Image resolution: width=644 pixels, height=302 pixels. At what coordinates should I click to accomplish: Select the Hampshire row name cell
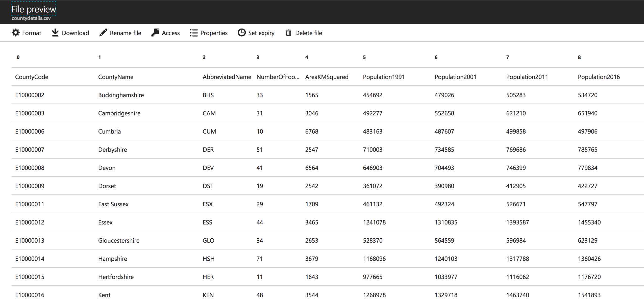pyautogui.click(x=113, y=259)
